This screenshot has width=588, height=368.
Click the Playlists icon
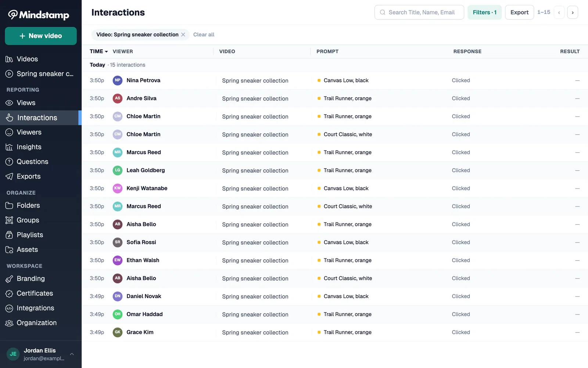tap(9, 235)
